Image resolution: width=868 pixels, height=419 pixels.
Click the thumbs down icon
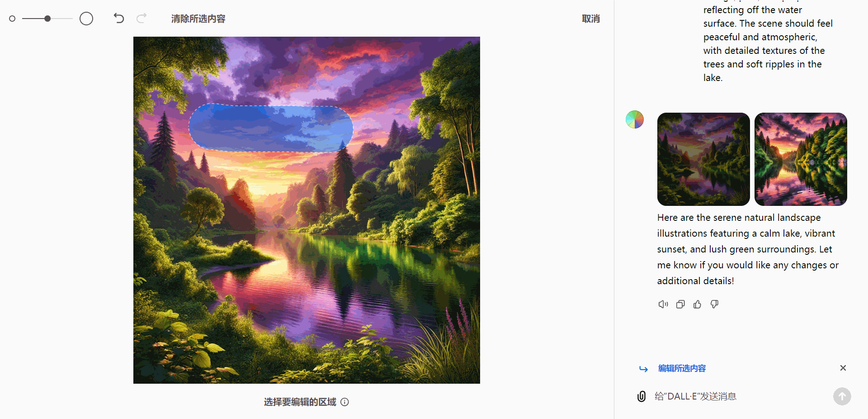click(x=715, y=305)
